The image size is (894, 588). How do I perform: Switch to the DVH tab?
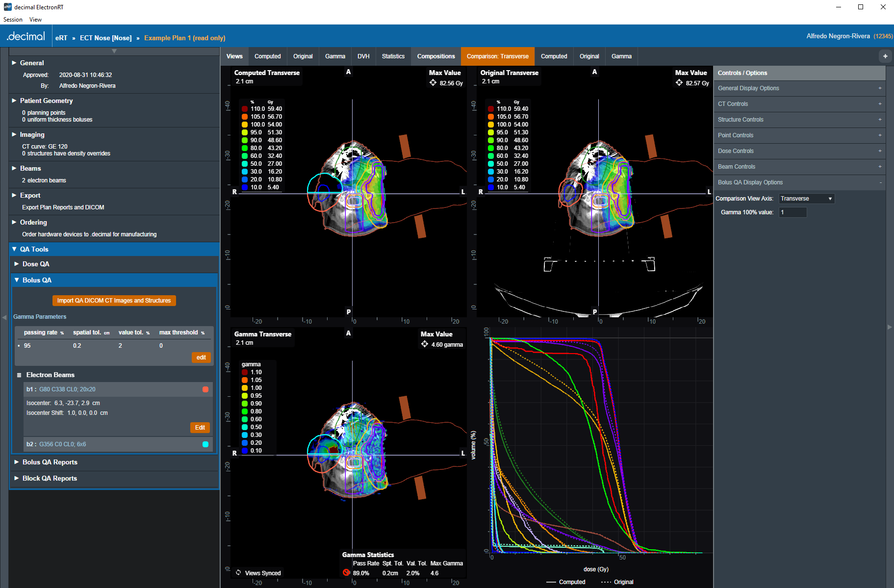[363, 56]
